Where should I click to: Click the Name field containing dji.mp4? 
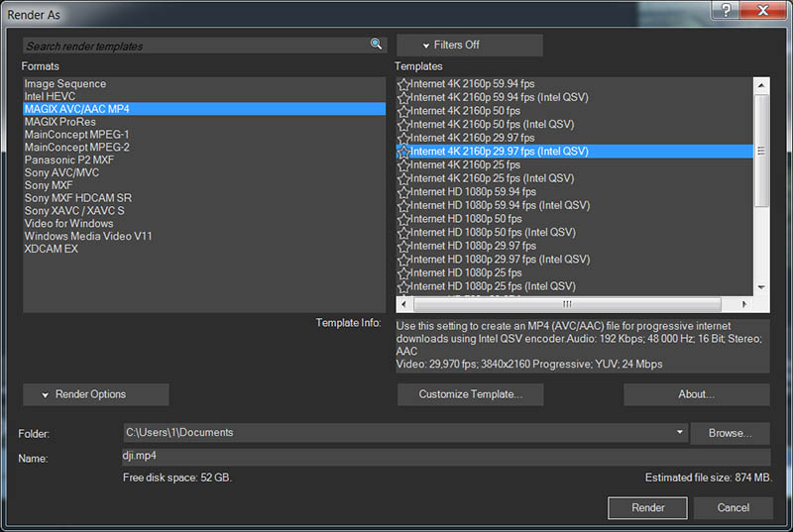446,457
